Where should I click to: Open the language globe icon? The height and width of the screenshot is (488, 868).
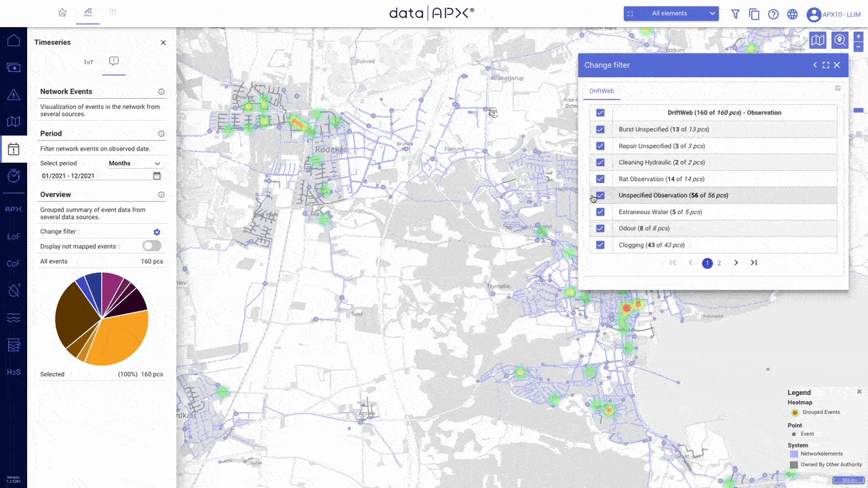tap(792, 14)
